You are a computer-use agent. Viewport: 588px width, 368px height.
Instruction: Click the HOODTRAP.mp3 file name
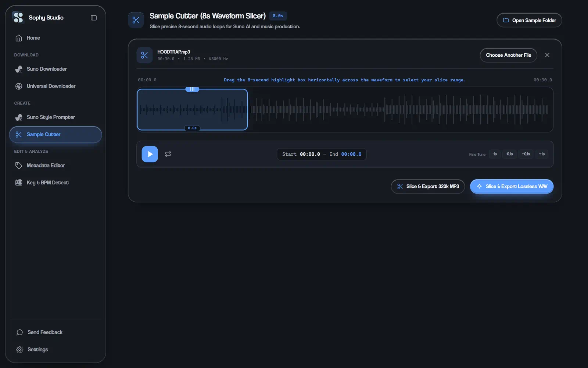173,52
